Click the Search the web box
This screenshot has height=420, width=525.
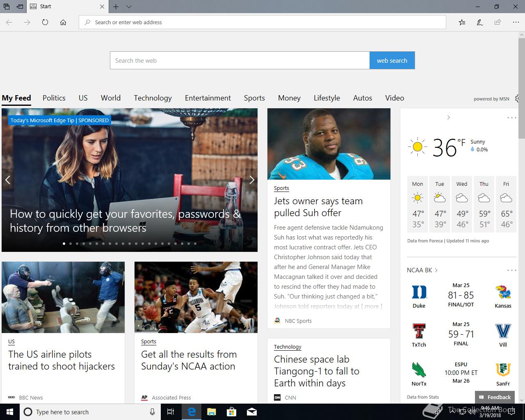[x=240, y=60]
